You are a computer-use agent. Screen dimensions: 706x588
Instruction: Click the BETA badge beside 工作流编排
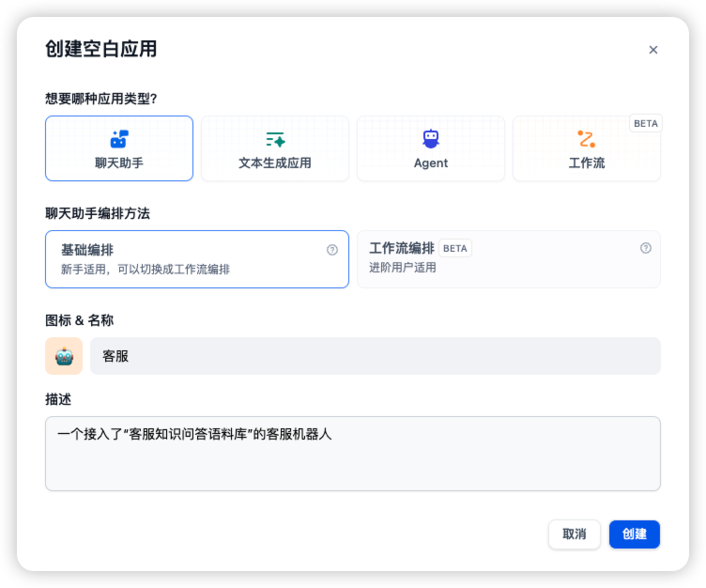pyautogui.click(x=455, y=248)
